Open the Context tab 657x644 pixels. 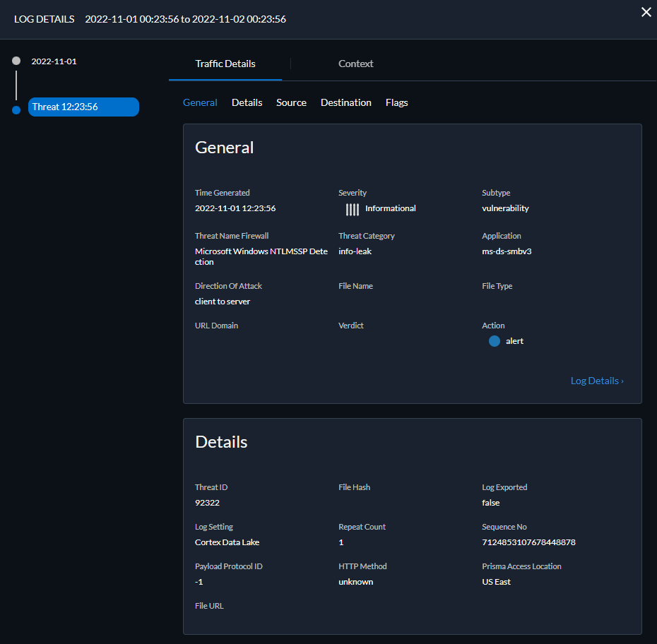click(x=355, y=64)
